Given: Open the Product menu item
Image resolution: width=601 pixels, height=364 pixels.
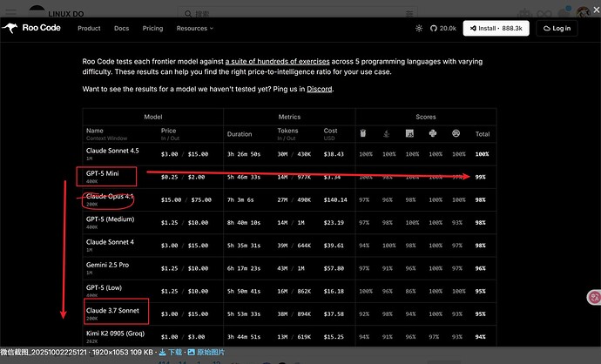Looking at the screenshot, I should [89, 29].
